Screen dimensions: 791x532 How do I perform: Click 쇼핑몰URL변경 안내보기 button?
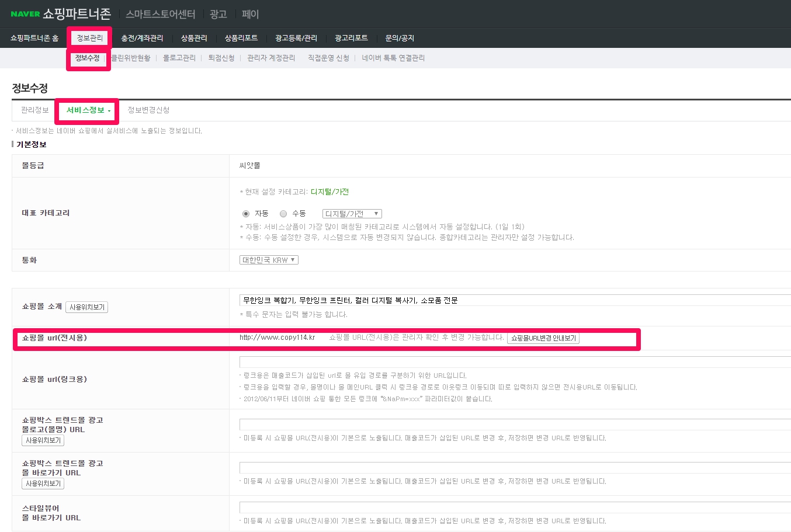point(543,338)
